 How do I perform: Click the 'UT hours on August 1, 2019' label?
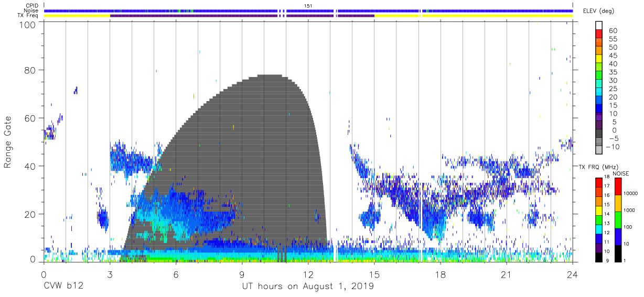308,287
